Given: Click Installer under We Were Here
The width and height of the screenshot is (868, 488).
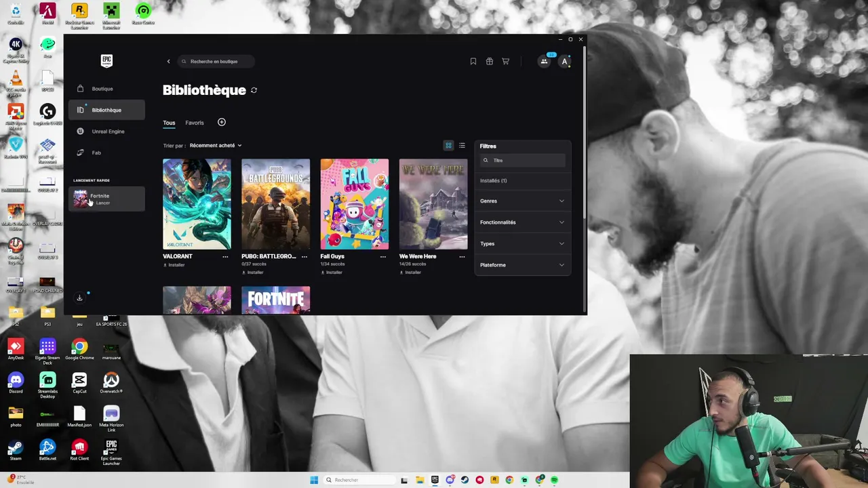Looking at the screenshot, I should point(410,272).
